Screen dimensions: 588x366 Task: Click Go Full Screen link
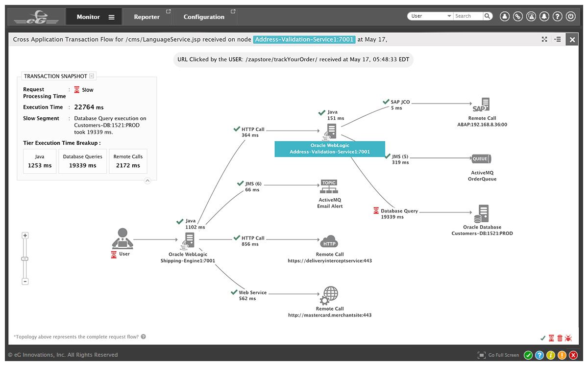(499, 355)
